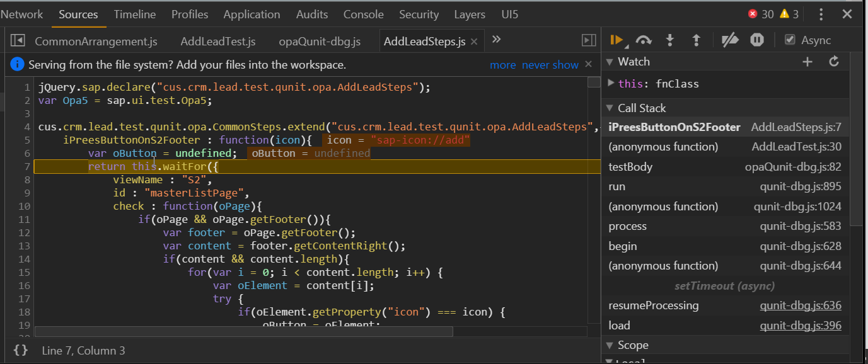Open CommonArrangement.js file tab
Screen dimensions: 868x364
[x=96, y=42]
